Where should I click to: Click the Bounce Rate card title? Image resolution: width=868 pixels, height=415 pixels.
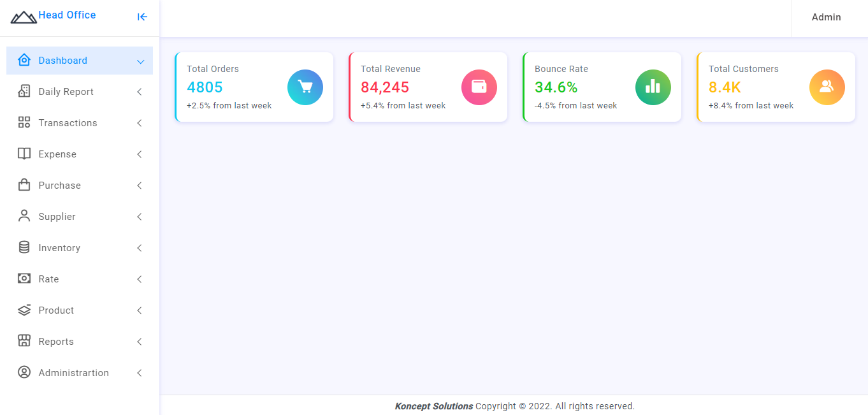(561, 69)
